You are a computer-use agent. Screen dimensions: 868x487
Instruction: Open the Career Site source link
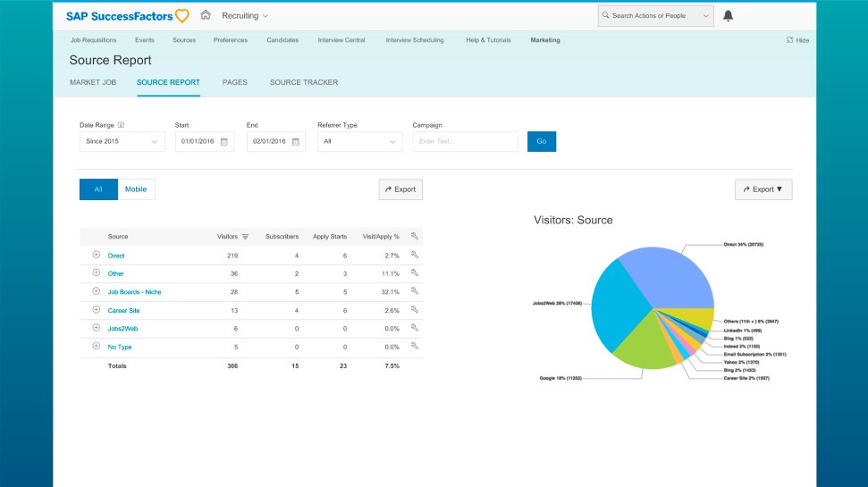[x=123, y=310]
